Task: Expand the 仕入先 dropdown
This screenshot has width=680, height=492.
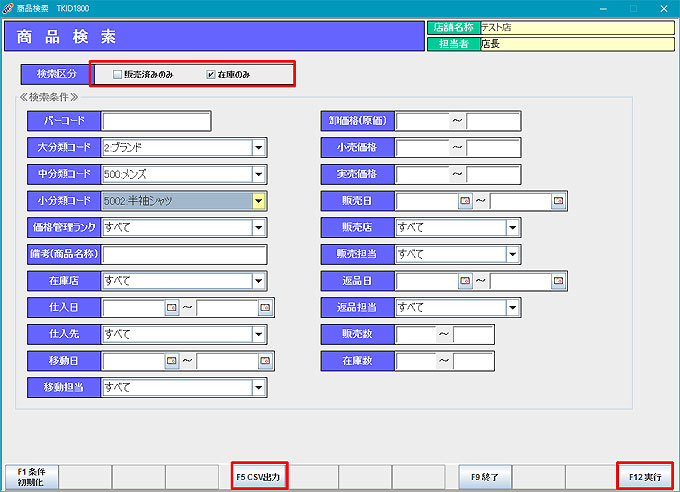Action: (x=258, y=334)
